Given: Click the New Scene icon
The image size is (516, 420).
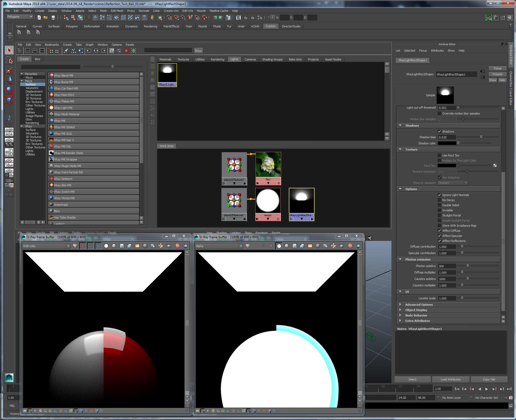Looking at the screenshot, I should click(39, 17).
